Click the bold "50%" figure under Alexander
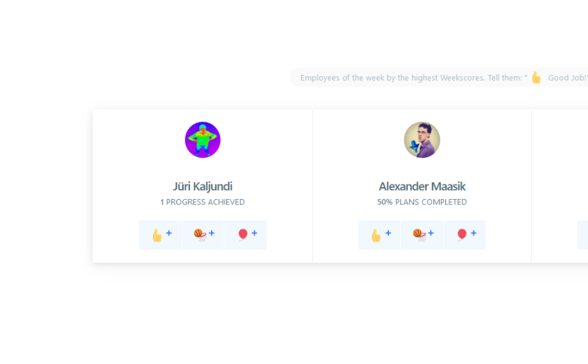The image size is (588, 364). (x=385, y=202)
